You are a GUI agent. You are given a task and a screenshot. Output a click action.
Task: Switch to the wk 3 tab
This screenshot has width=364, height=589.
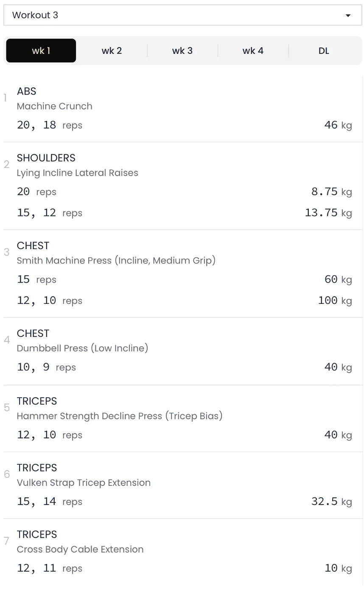point(182,50)
